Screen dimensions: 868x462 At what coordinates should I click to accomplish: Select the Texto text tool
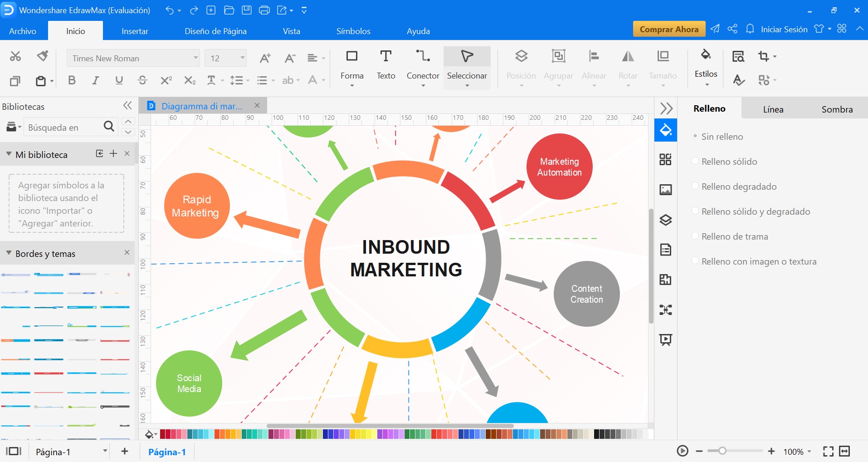tap(386, 65)
